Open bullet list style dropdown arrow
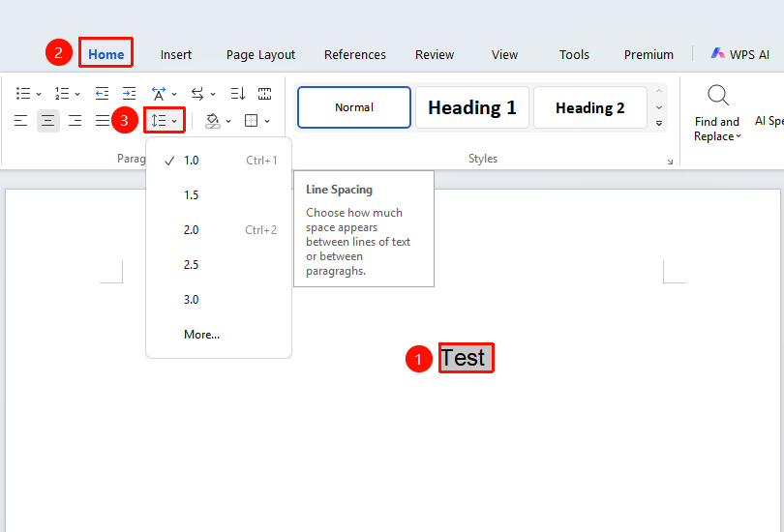This screenshot has width=784, height=532. (x=39, y=94)
